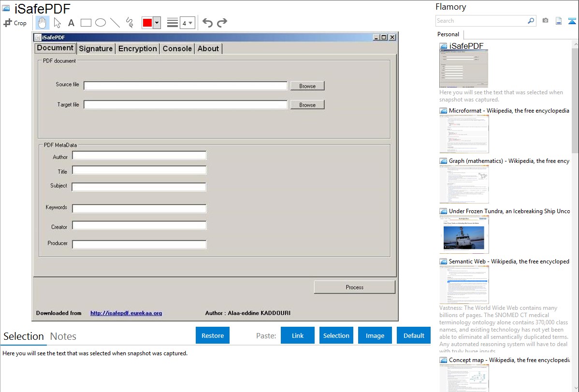This screenshot has width=579, height=392.
Task: Click the Creator metadata field
Action: 139,225
